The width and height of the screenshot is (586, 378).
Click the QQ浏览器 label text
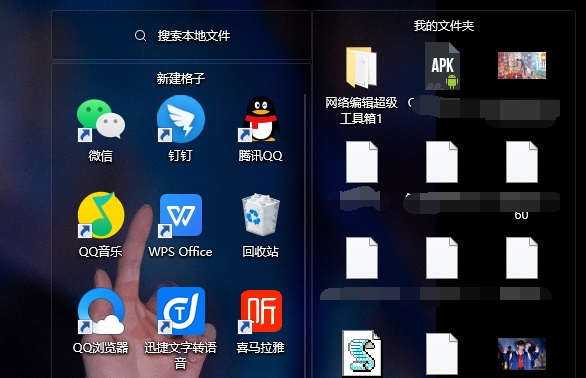pos(101,348)
